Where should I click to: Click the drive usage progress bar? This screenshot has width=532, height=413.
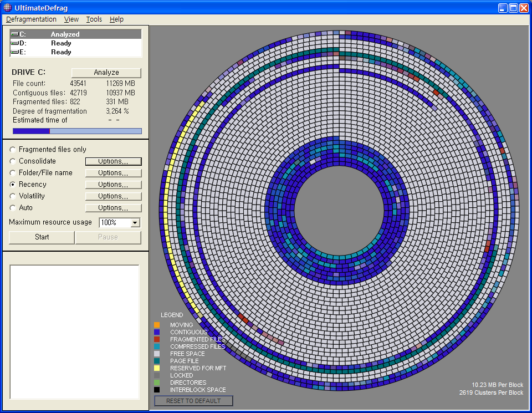pyautogui.click(x=77, y=131)
